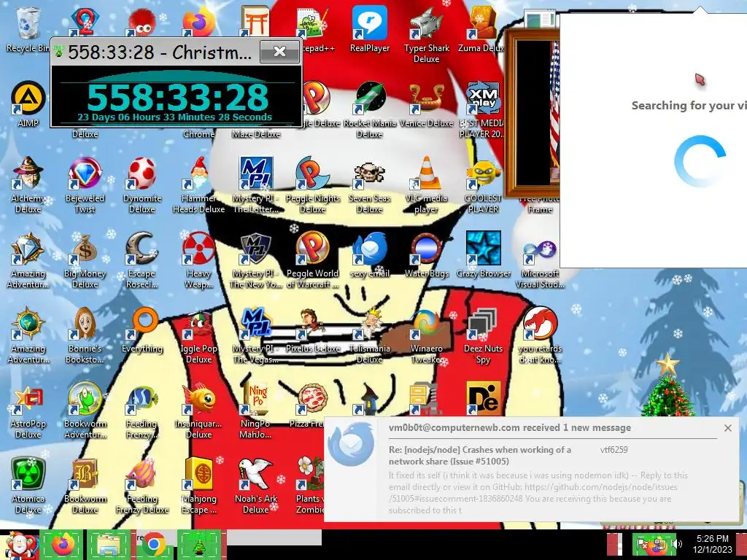Launch Alchemy Deluxe shortcut
747x560 pixels.
28,186
